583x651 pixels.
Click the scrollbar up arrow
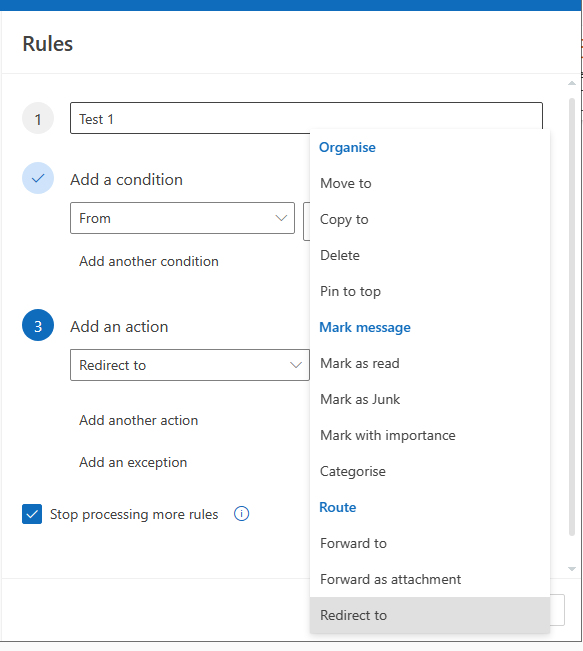coord(572,83)
